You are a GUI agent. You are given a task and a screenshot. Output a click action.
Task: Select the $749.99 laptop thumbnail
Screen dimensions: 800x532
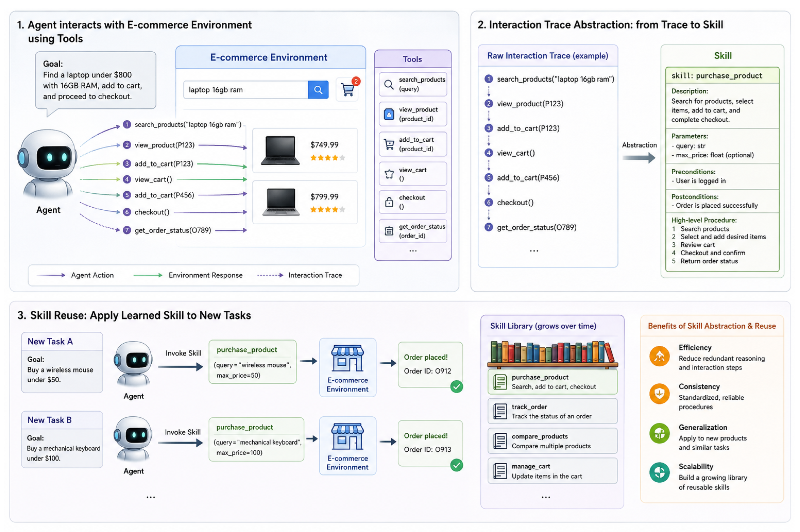coord(280,150)
